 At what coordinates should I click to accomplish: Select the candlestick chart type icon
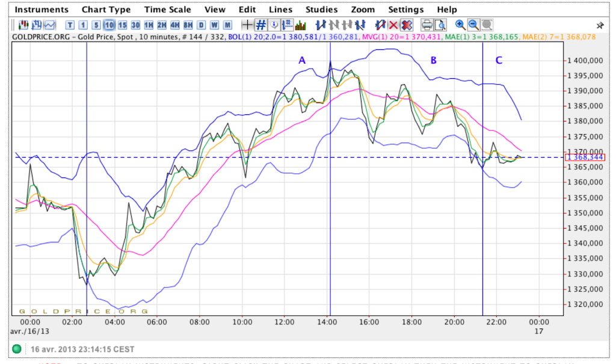(x=23, y=25)
